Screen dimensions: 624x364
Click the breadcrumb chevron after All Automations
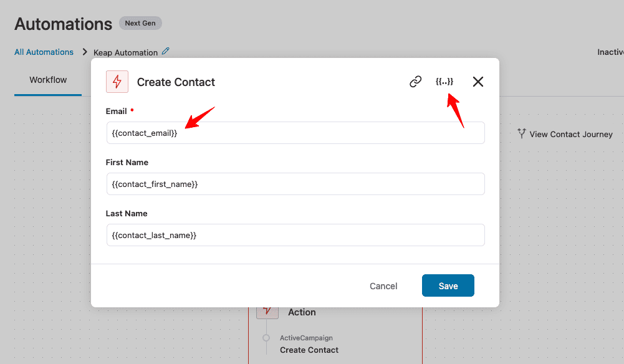coord(84,52)
